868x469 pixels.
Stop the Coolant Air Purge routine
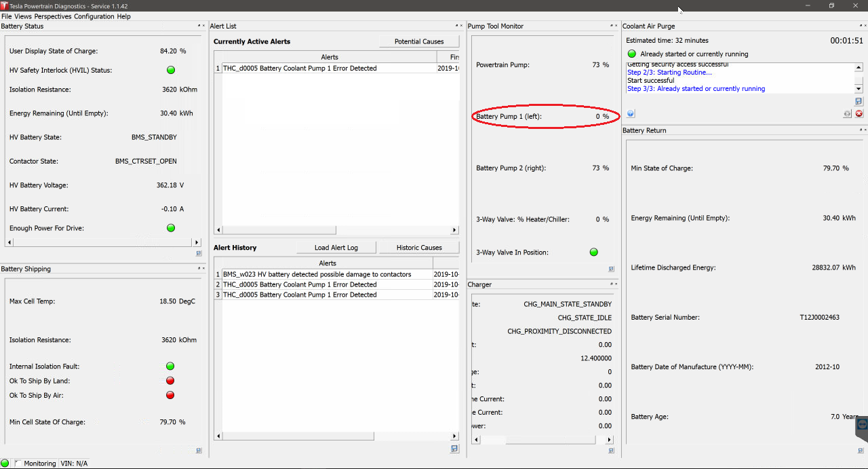coord(859,114)
